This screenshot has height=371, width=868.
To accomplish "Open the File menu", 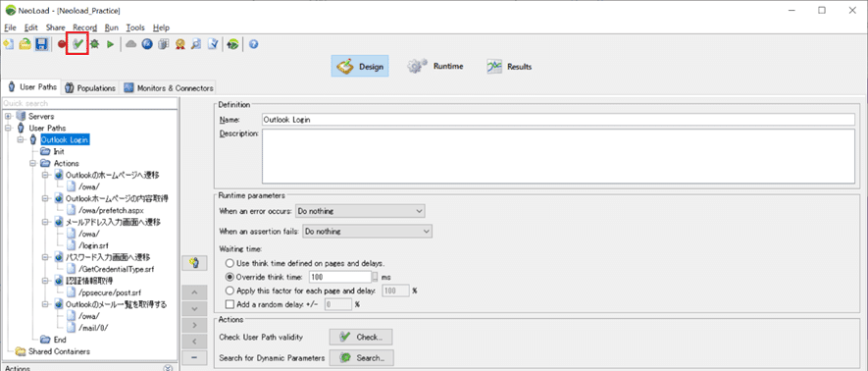I will (x=10, y=27).
